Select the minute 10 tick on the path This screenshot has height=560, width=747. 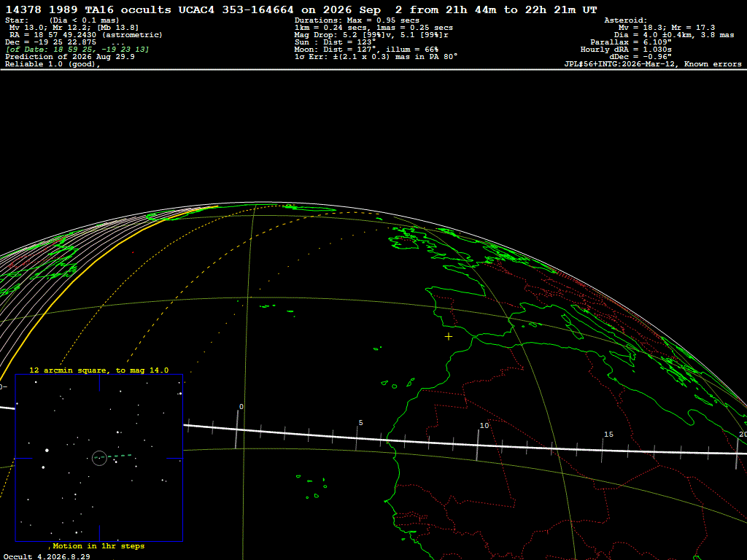click(478, 445)
